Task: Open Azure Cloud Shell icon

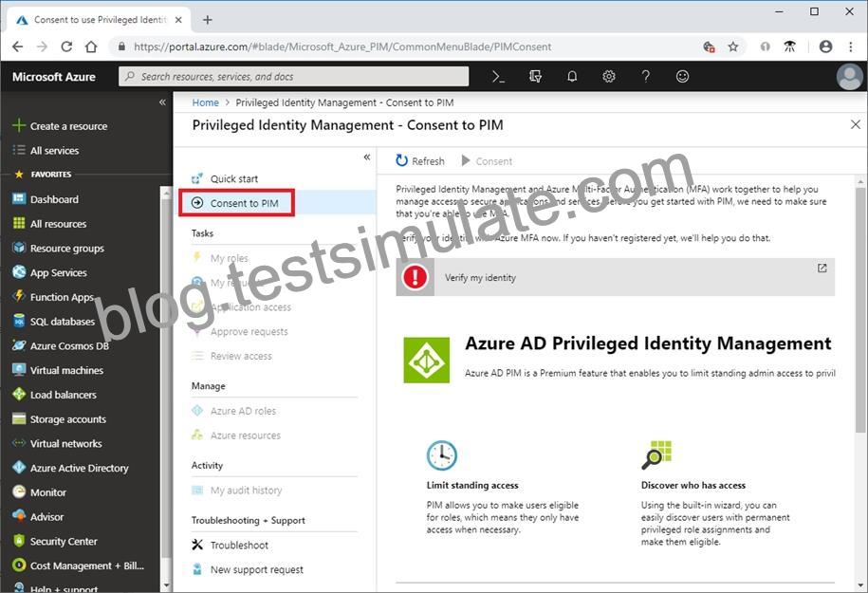Action: pyautogui.click(x=498, y=77)
